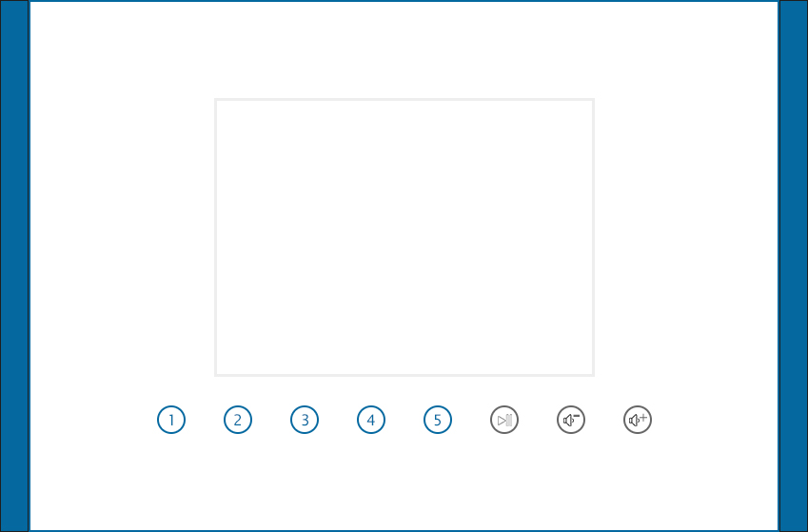Click the circled number 1 button
Viewport: 808px width, 532px height.
[171, 420]
